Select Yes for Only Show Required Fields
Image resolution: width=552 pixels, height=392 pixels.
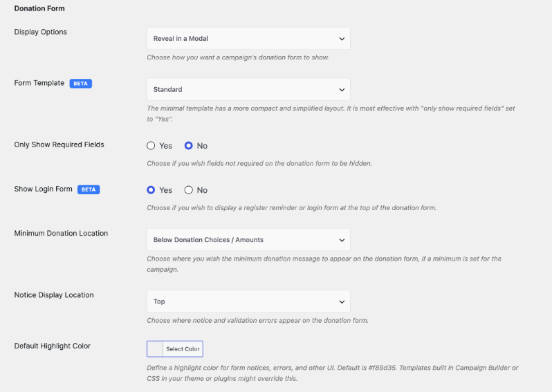(151, 146)
